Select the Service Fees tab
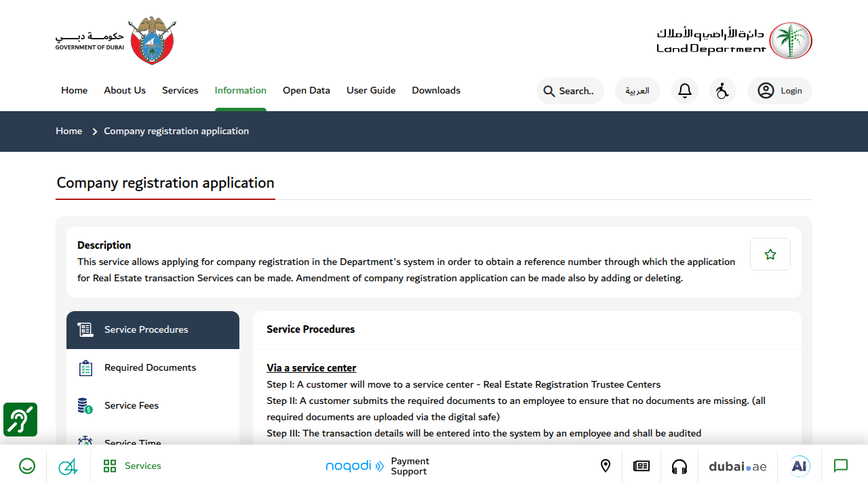The image size is (868, 488). point(153,406)
